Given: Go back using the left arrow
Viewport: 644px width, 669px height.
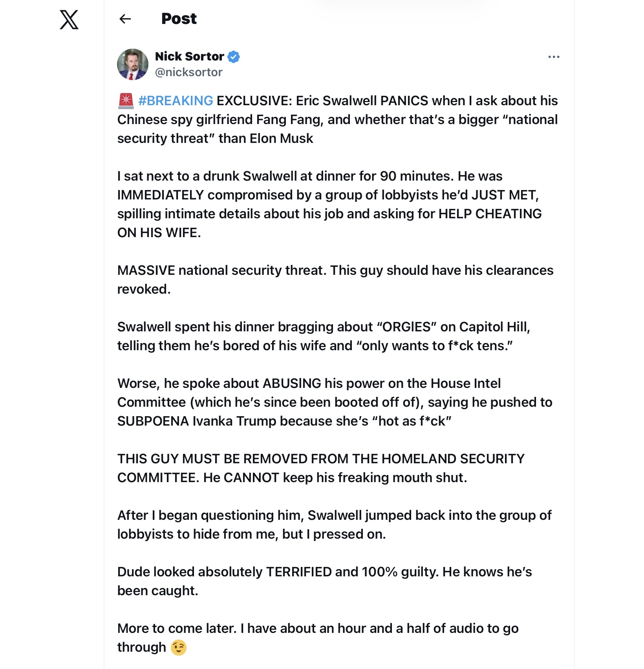Looking at the screenshot, I should click(125, 19).
